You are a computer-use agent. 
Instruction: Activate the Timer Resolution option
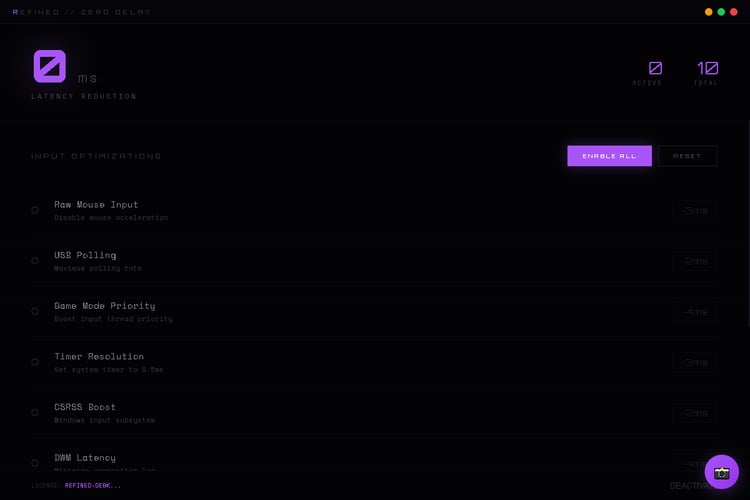click(35, 362)
